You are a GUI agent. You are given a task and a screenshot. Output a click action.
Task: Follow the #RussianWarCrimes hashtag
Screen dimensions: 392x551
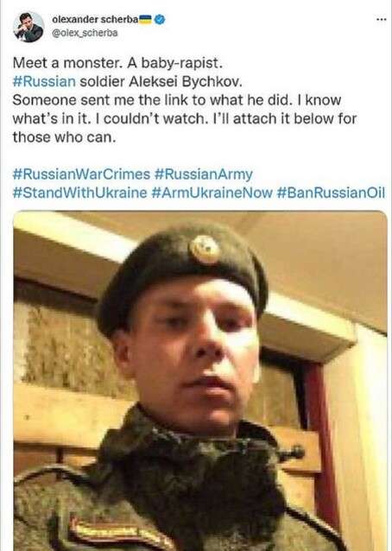coord(81,174)
